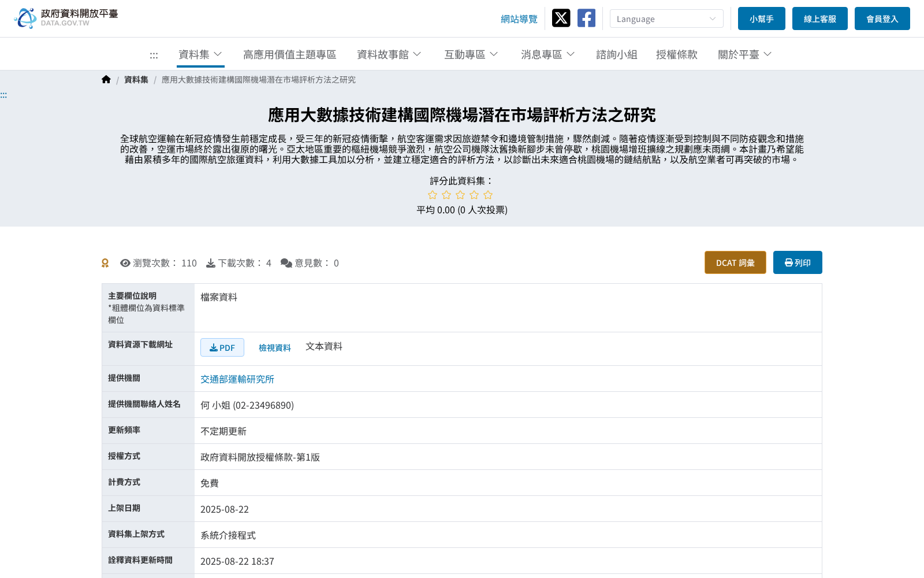Click the 小幫手 button
Image resolution: width=924 pixels, height=578 pixels.
tap(762, 18)
